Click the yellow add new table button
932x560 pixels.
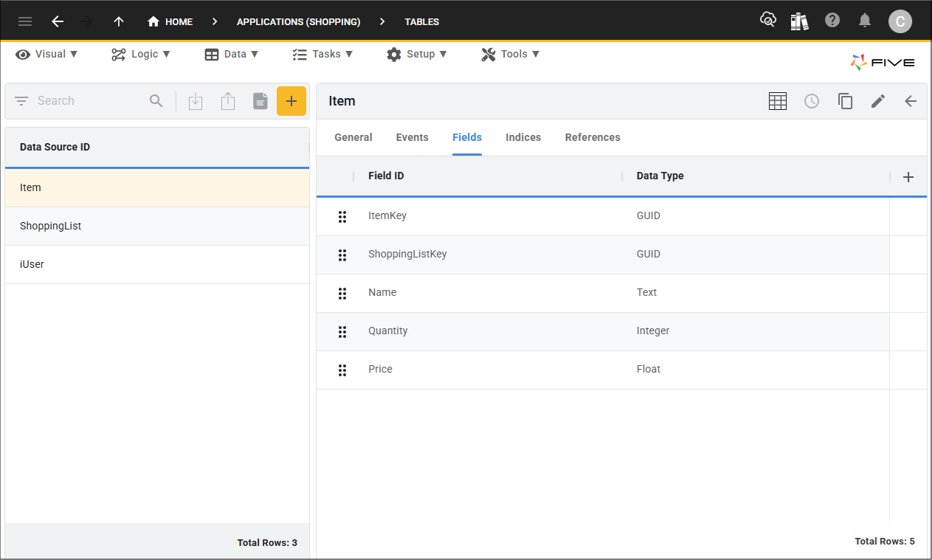pos(291,101)
